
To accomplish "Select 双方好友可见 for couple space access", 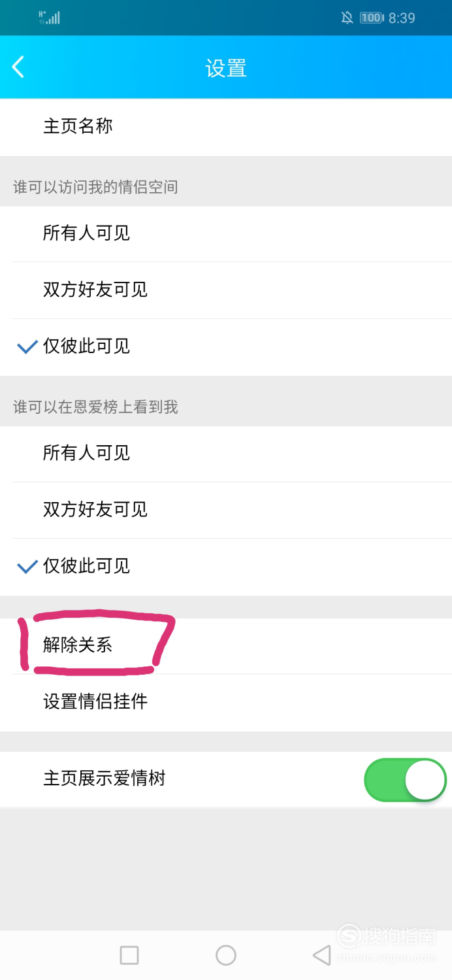I will [226, 290].
